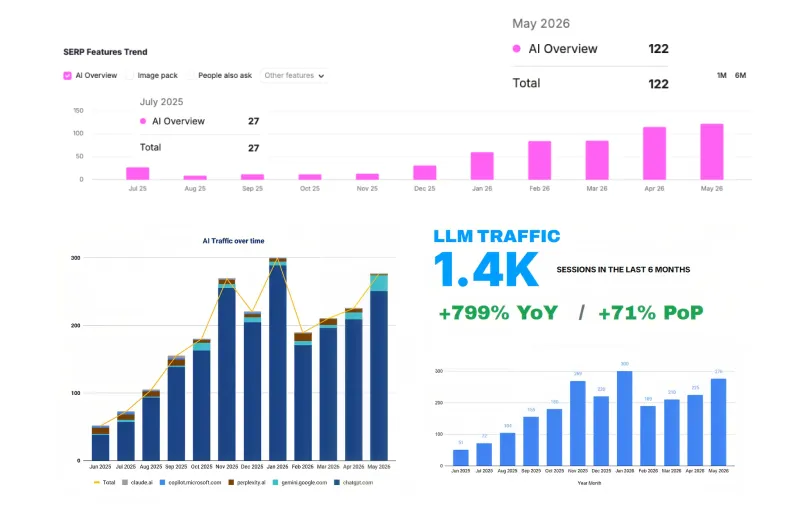The height and width of the screenshot is (508, 810).
Task: Click the gray claude.ai legend swatch
Action: point(125,482)
